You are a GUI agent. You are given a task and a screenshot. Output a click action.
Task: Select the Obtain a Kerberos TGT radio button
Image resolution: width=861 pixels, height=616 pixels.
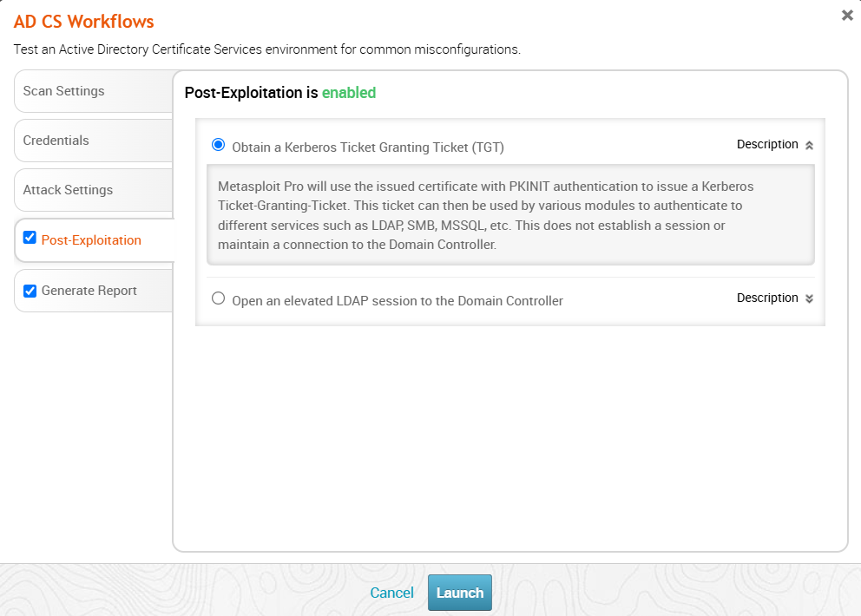click(218, 145)
